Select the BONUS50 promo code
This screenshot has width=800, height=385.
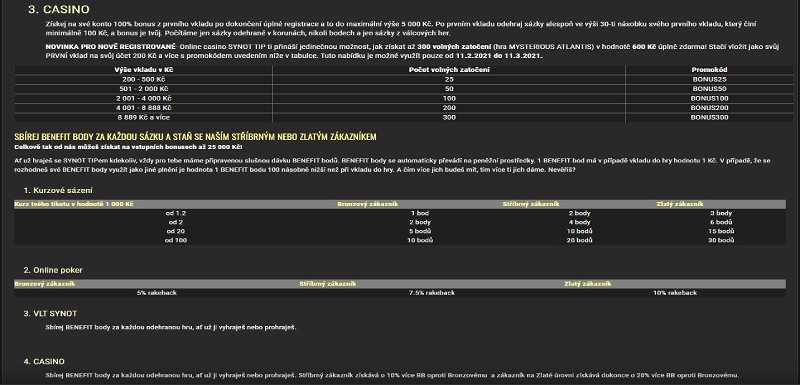tap(709, 89)
